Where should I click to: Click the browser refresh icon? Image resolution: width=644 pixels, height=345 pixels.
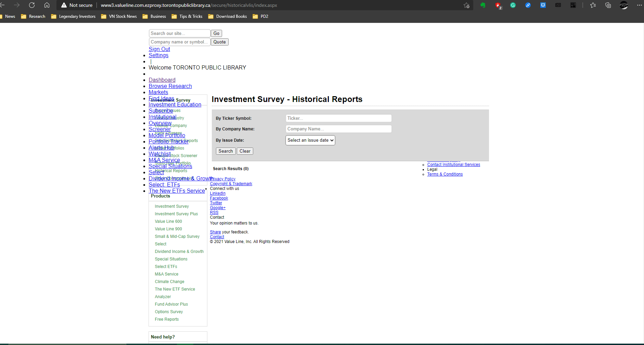[32, 5]
